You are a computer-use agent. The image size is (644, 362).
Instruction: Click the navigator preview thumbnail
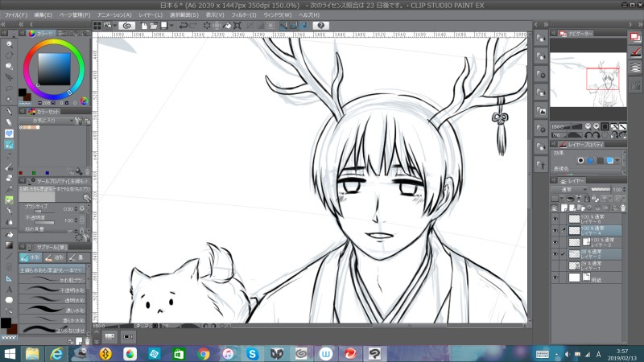point(588,80)
